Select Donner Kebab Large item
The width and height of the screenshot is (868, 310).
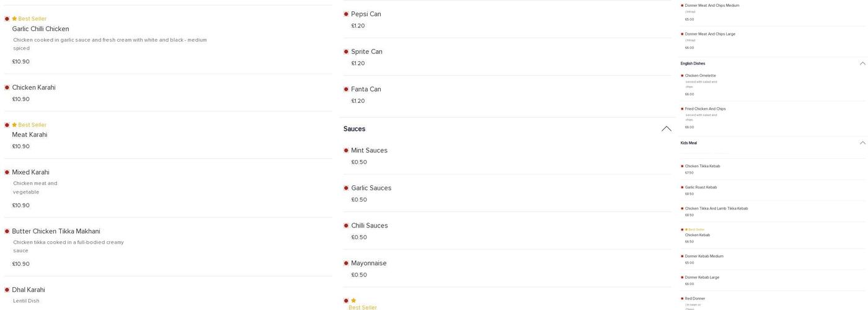point(702,278)
